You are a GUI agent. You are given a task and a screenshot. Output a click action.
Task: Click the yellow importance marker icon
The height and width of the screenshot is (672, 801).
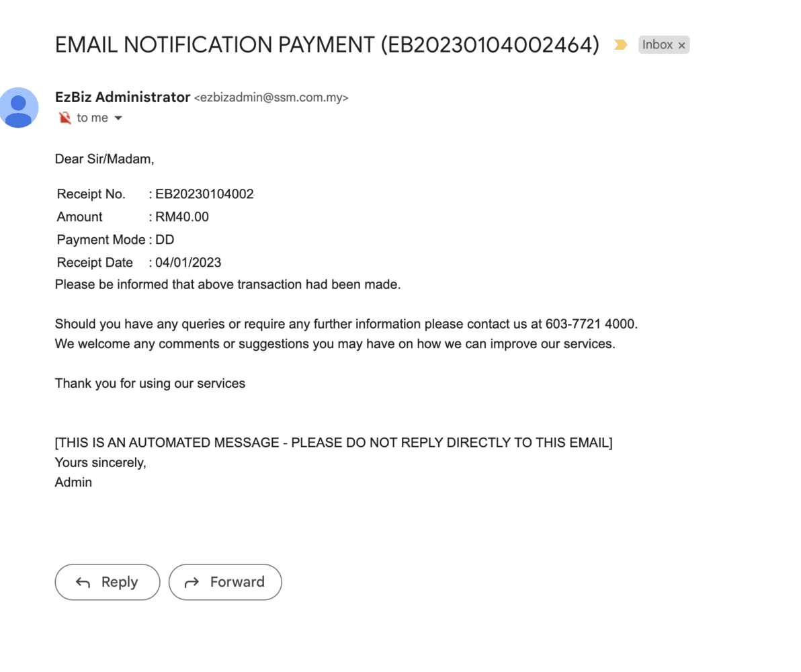pyautogui.click(x=620, y=45)
